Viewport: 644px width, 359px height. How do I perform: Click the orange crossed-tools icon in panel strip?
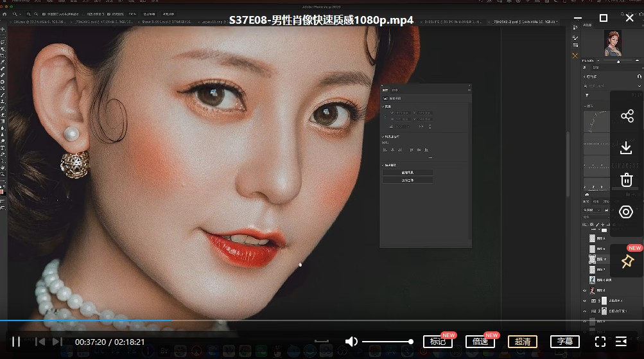click(575, 55)
